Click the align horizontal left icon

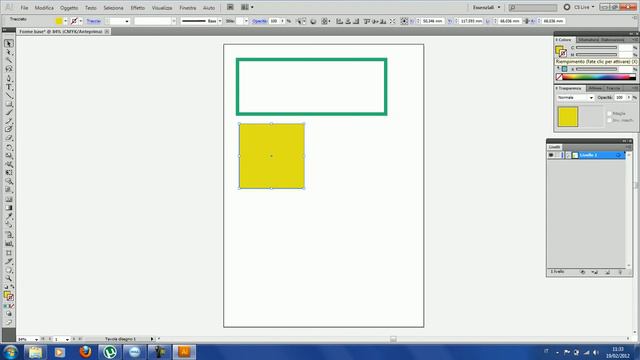[340, 21]
